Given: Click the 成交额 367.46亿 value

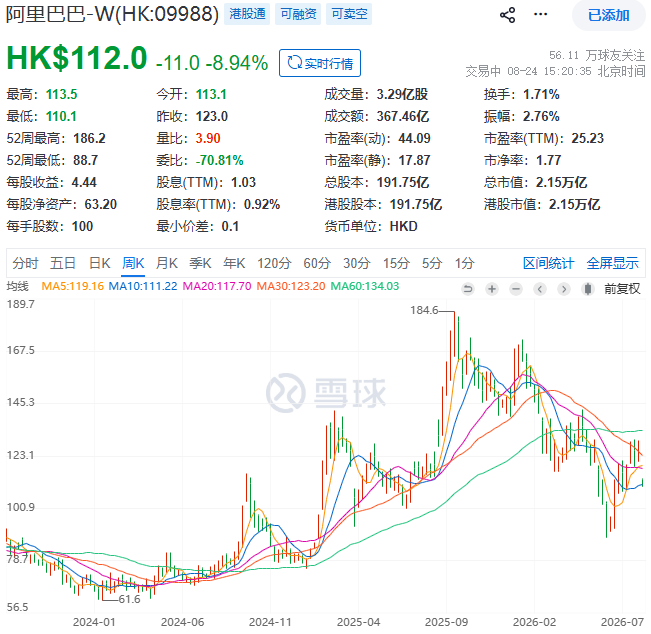Looking at the screenshot, I should 403,116.
